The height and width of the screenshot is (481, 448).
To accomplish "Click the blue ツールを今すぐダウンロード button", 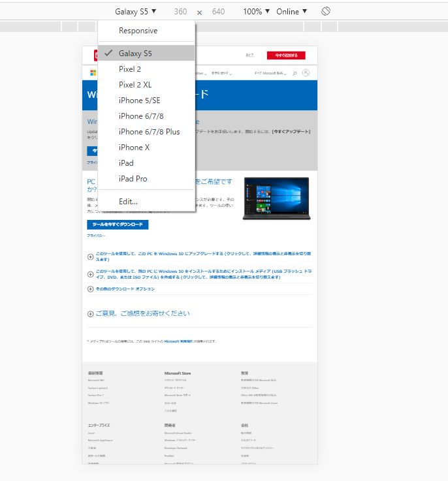I will (118, 225).
